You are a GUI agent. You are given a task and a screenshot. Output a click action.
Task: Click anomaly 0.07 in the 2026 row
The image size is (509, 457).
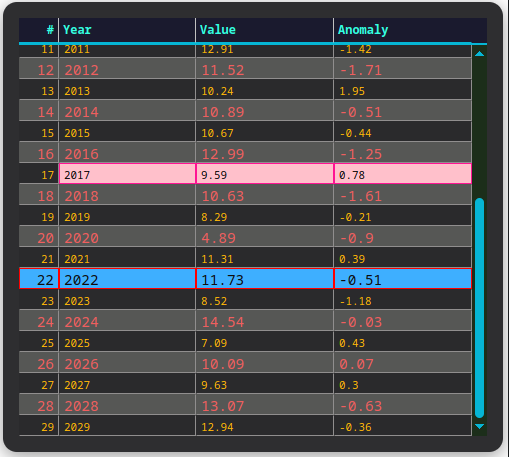click(403, 363)
